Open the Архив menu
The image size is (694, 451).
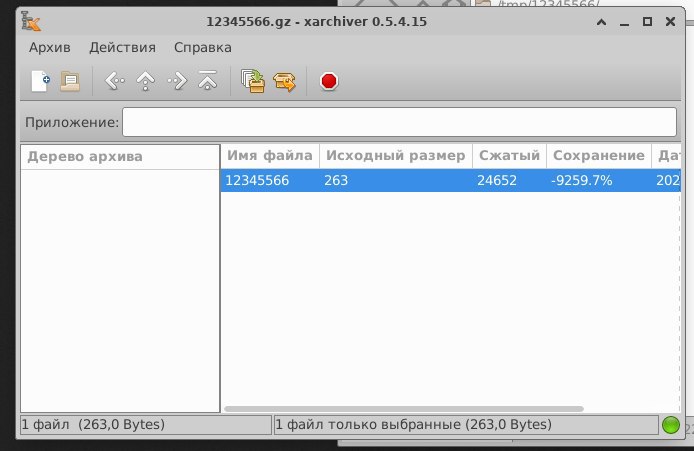50,47
